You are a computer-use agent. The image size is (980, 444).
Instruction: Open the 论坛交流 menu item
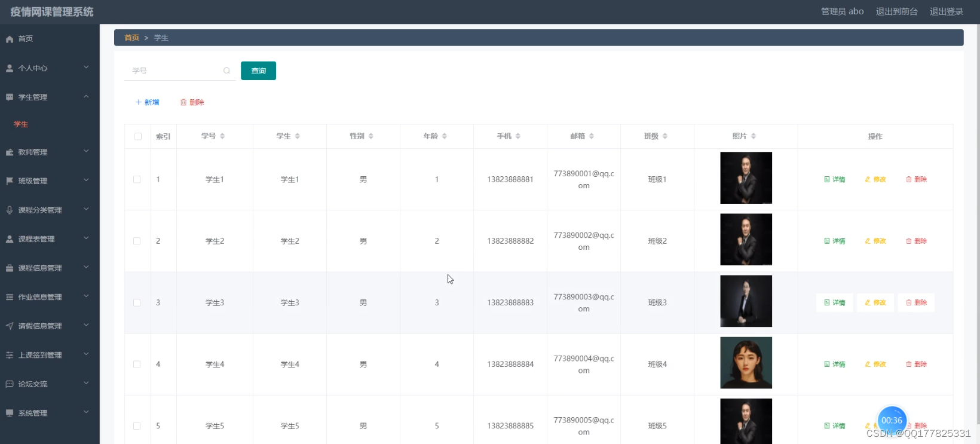coord(50,384)
